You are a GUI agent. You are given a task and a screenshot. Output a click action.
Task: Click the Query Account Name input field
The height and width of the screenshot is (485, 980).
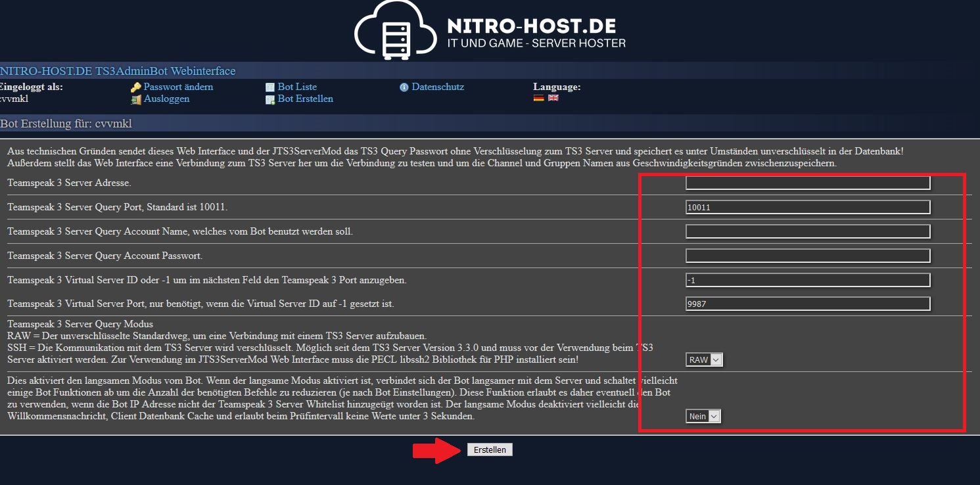[808, 231]
